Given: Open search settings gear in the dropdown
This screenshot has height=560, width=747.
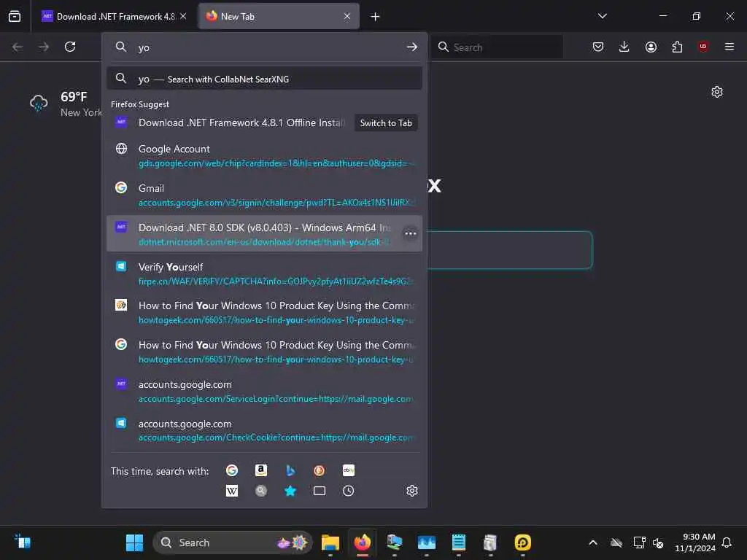Looking at the screenshot, I should click(x=412, y=491).
